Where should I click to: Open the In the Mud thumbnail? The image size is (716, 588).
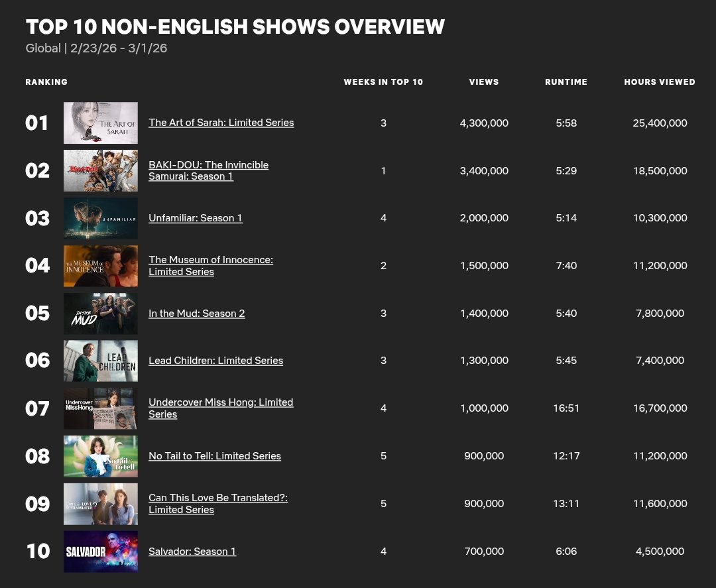(101, 314)
